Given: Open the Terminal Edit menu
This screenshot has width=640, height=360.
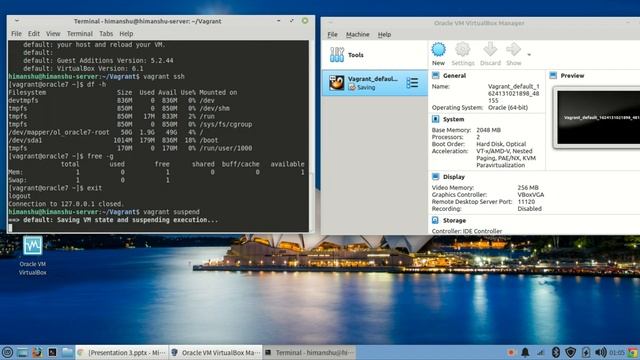Looking at the screenshot, I should point(33,34).
